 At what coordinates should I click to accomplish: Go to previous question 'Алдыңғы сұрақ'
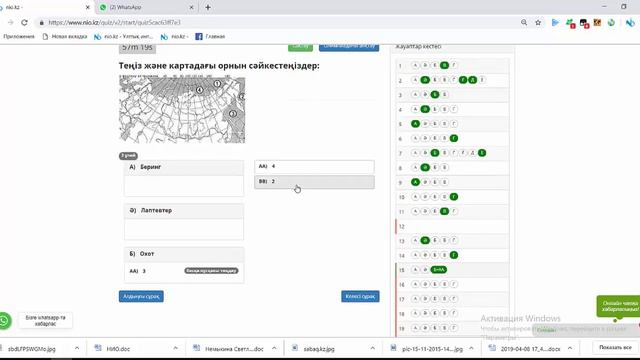141,296
